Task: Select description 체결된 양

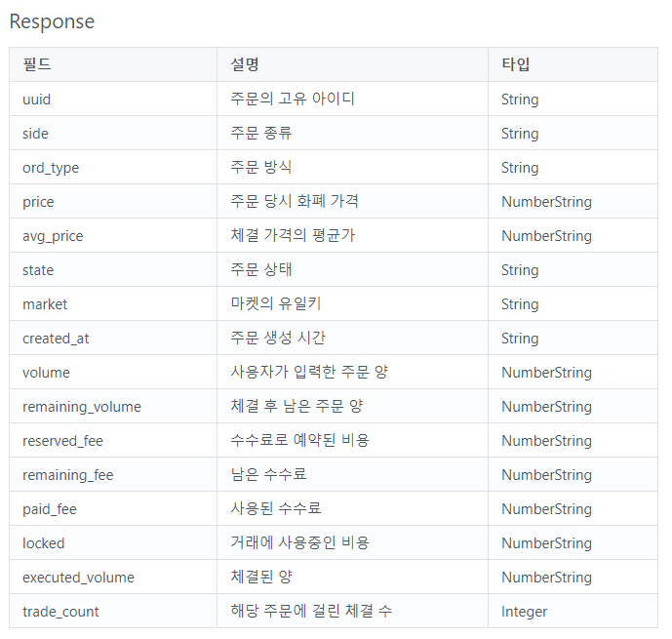Action: coord(261,577)
